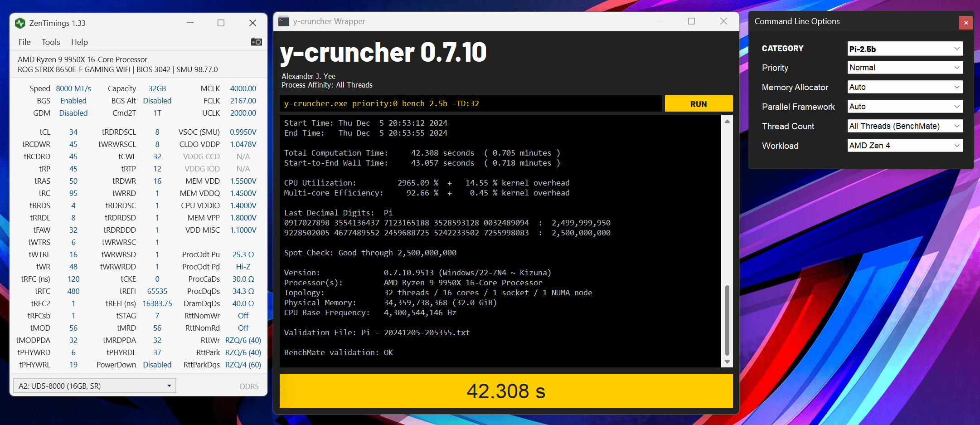
Task: Click the MEM VDD value 1.5500V
Action: pyautogui.click(x=243, y=181)
